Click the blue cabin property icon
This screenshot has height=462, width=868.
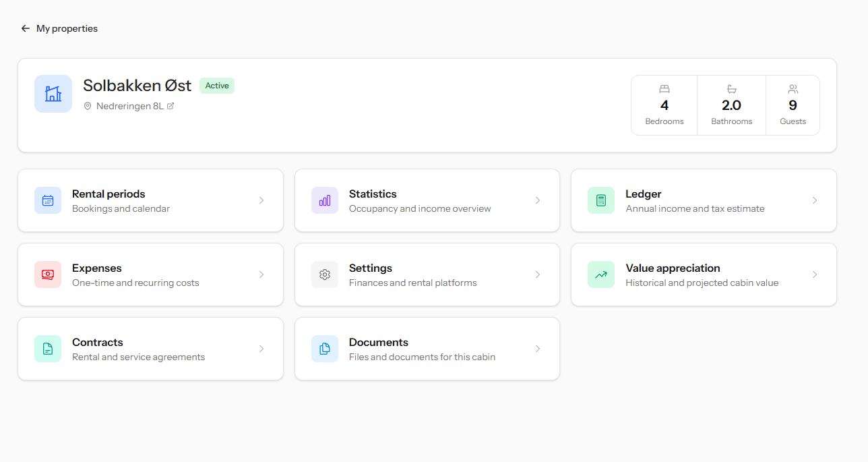tap(53, 94)
